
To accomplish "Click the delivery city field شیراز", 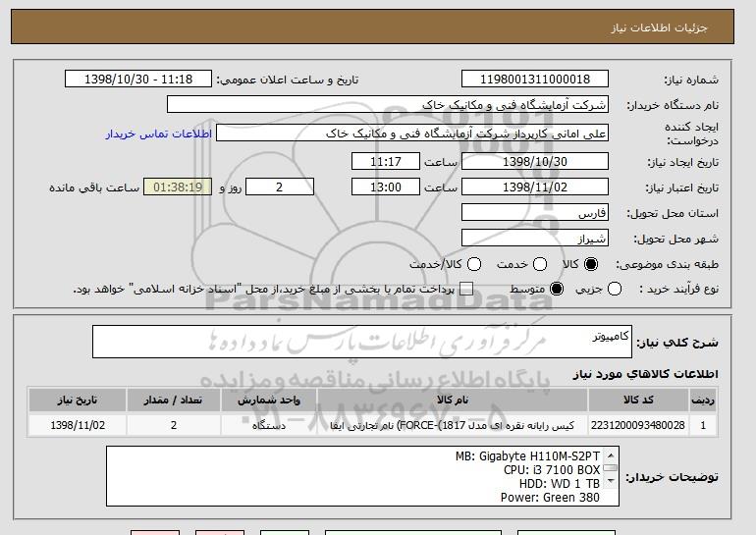I will pos(535,239).
